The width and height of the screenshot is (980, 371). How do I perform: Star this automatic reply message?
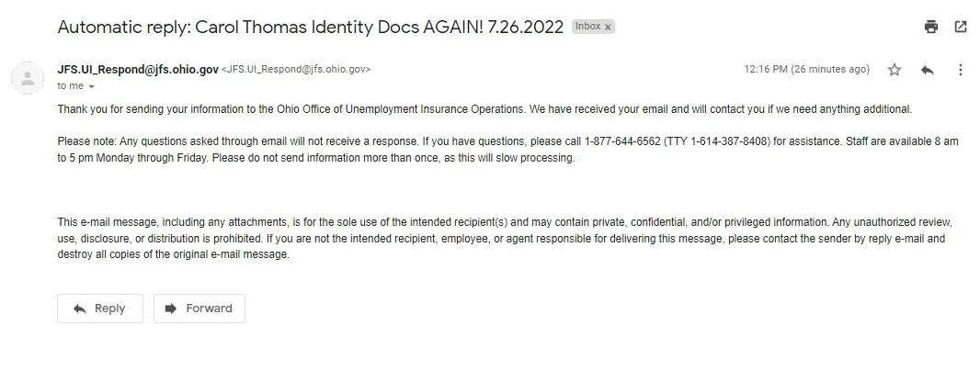click(x=895, y=70)
